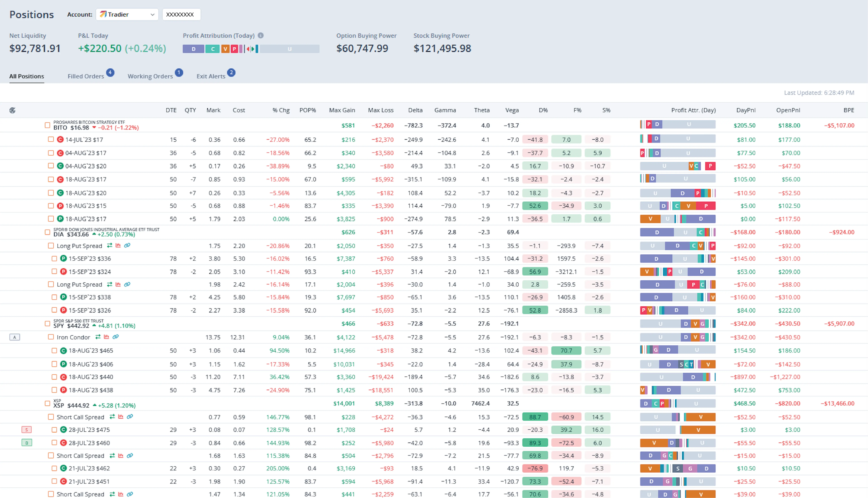Click the Profit Attribution info icon
Screen dimensions: 868x498
click(x=260, y=35)
